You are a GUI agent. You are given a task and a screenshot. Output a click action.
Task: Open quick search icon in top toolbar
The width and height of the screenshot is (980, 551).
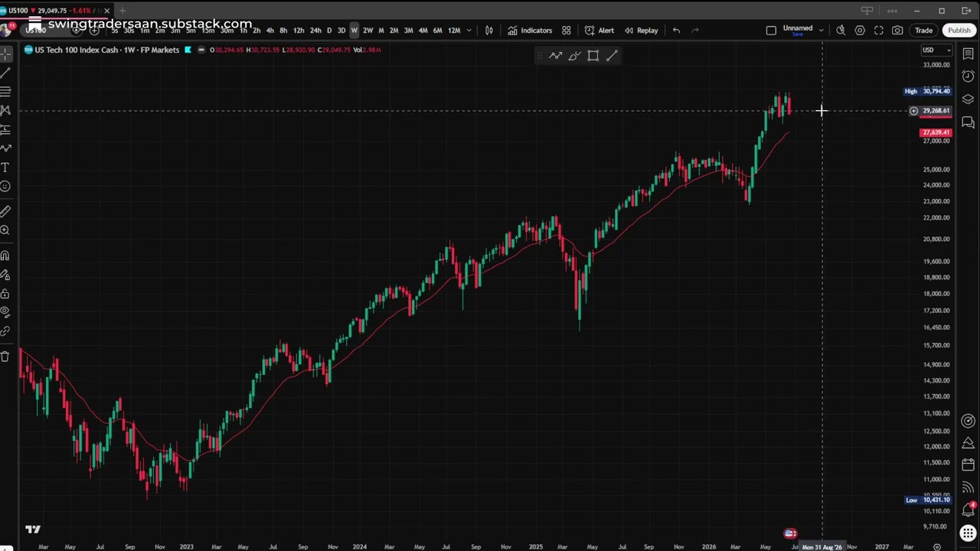[841, 31]
